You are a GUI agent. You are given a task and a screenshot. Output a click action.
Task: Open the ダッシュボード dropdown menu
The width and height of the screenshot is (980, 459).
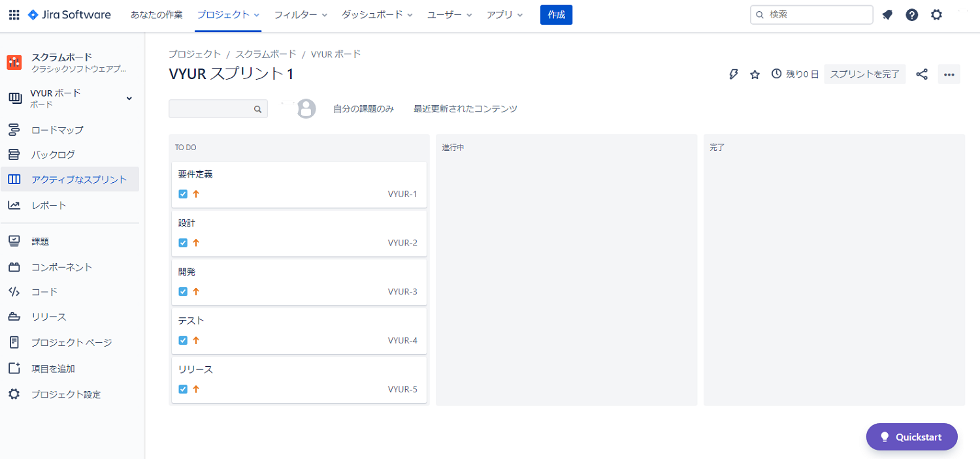pos(377,14)
